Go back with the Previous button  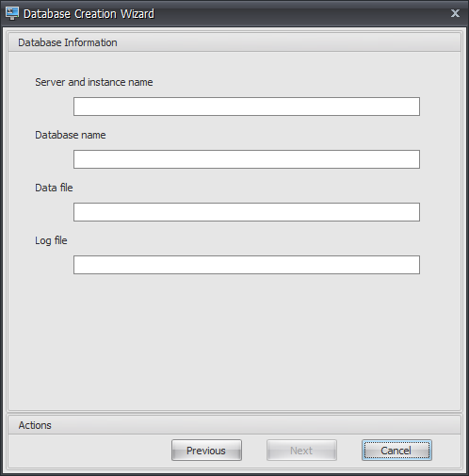tap(206, 451)
